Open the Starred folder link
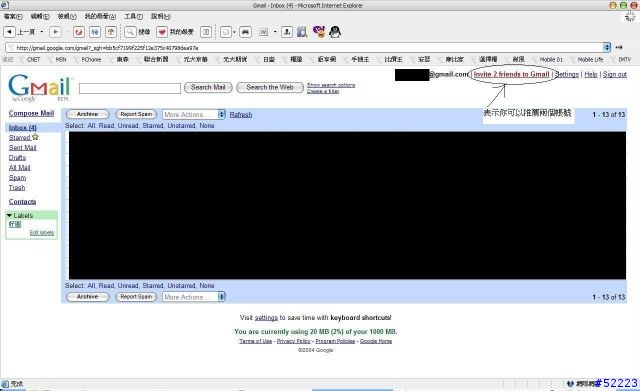 point(20,138)
